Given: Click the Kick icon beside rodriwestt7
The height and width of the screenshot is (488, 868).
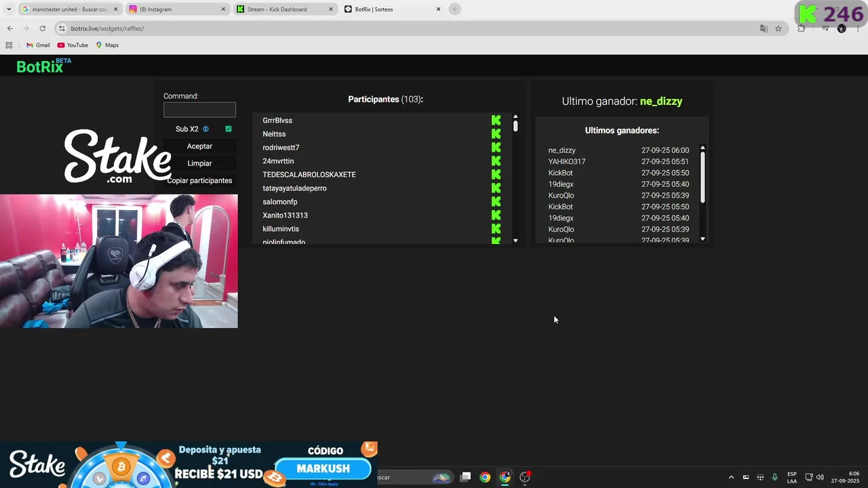Looking at the screenshot, I should click(496, 148).
